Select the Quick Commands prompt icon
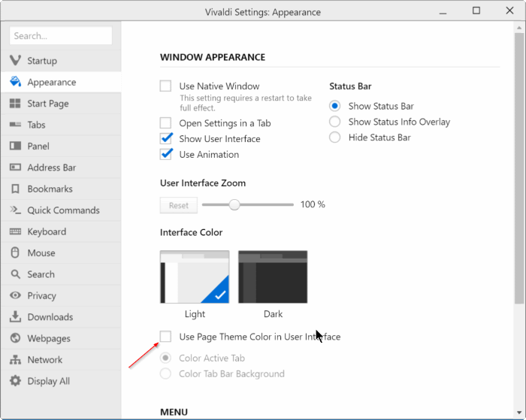Viewport: 526px width, 420px height. pyautogui.click(x=15, y=210)
